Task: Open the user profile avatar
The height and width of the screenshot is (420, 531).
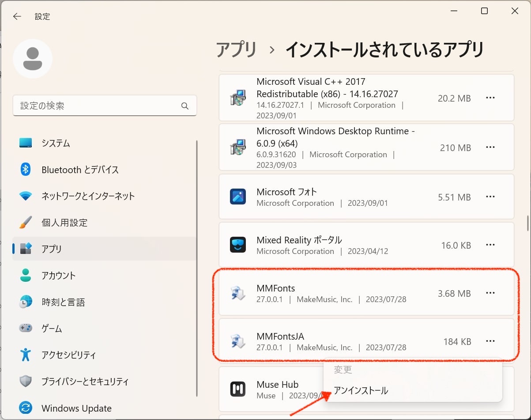Action: (x=33, y=59)
